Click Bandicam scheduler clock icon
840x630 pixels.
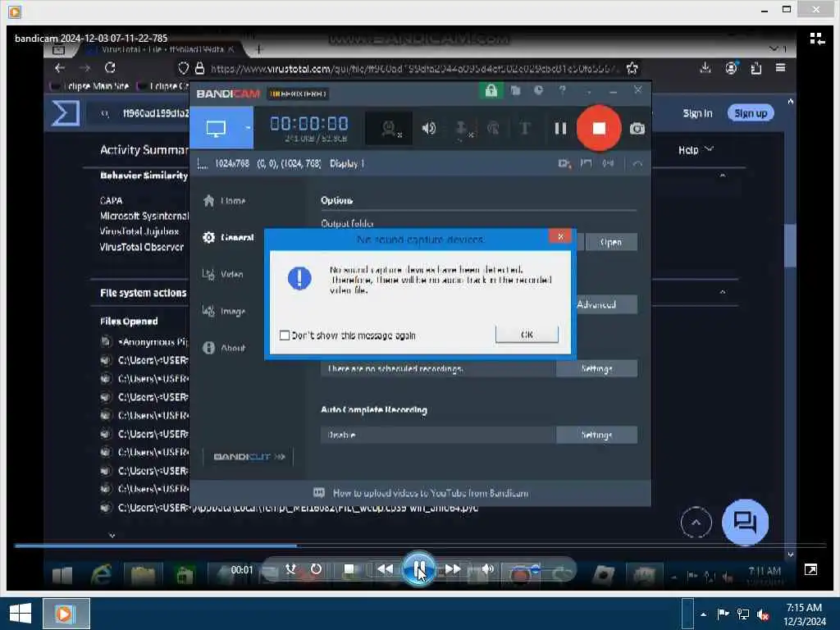tap(538, 90)
